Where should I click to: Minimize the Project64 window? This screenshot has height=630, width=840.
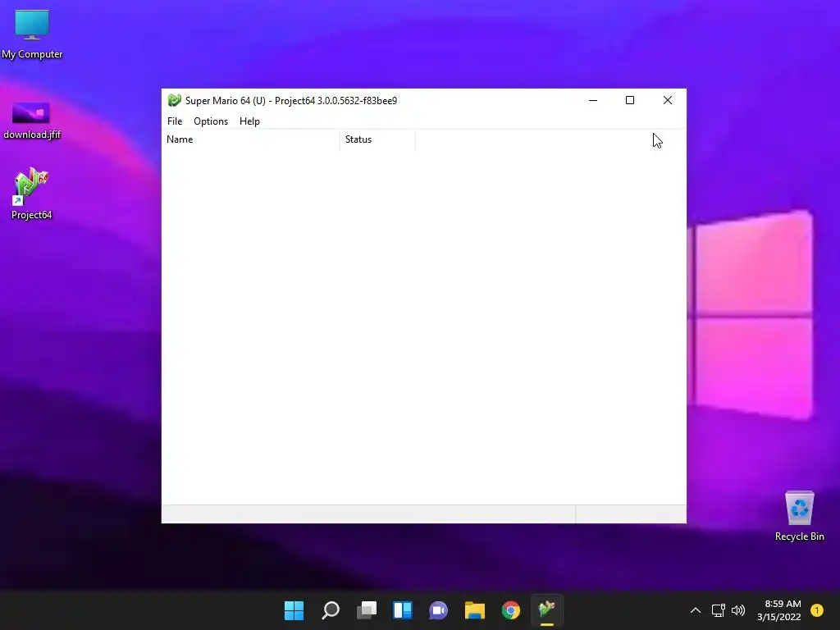(x=593, y=100)
